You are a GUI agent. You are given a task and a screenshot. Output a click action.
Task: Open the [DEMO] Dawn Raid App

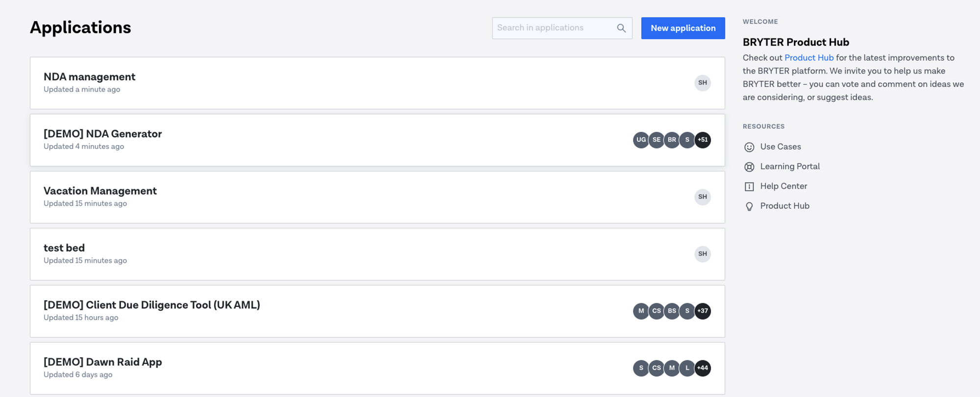coord(102,362)
